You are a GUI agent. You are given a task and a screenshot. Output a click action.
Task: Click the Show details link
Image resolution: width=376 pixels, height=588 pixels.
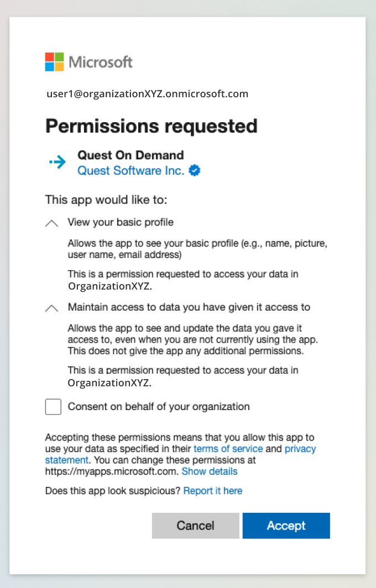click(209, 471)
